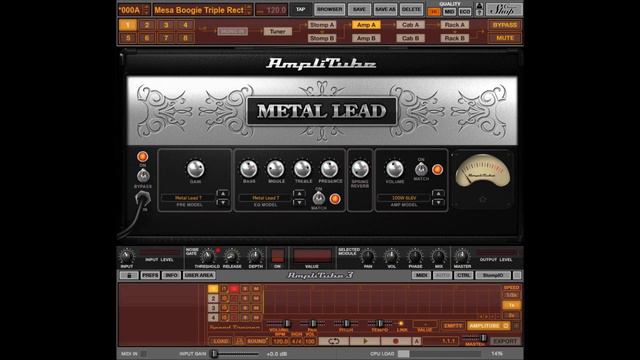Start recording in the SpeedTrainer
The height and width of the screenshot is (360, 640).
tap(396, 341)
